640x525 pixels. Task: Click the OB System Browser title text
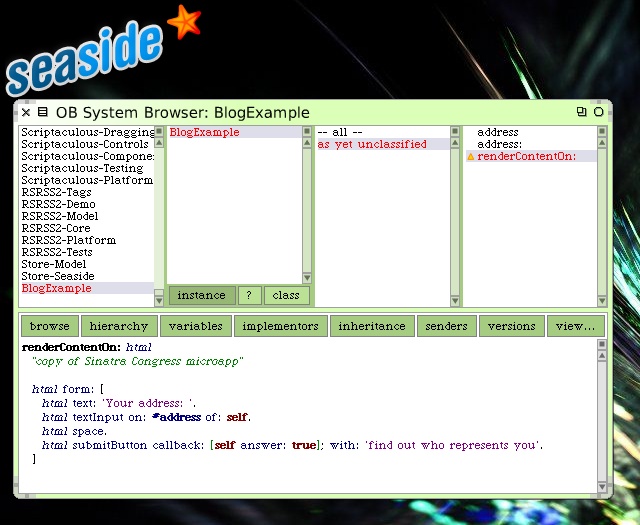182,112
